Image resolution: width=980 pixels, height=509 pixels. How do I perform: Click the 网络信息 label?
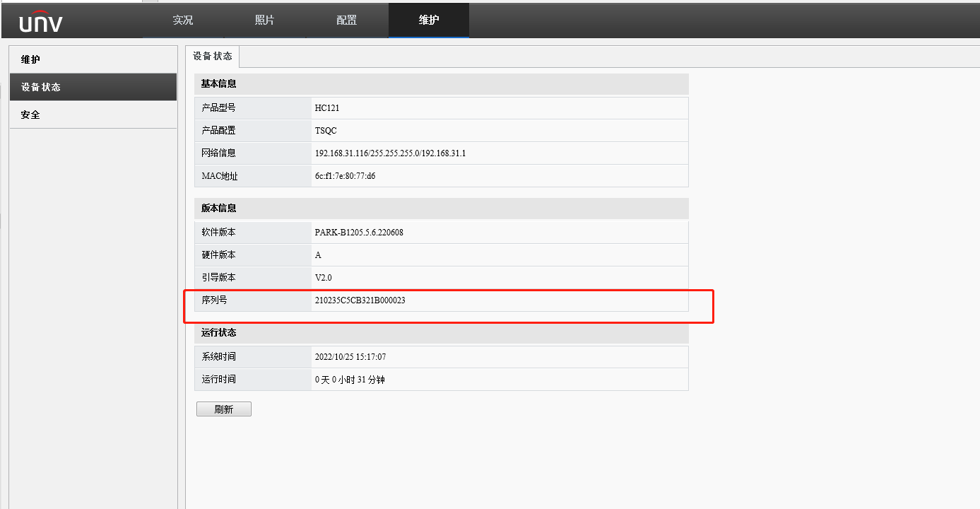point(219,153)
